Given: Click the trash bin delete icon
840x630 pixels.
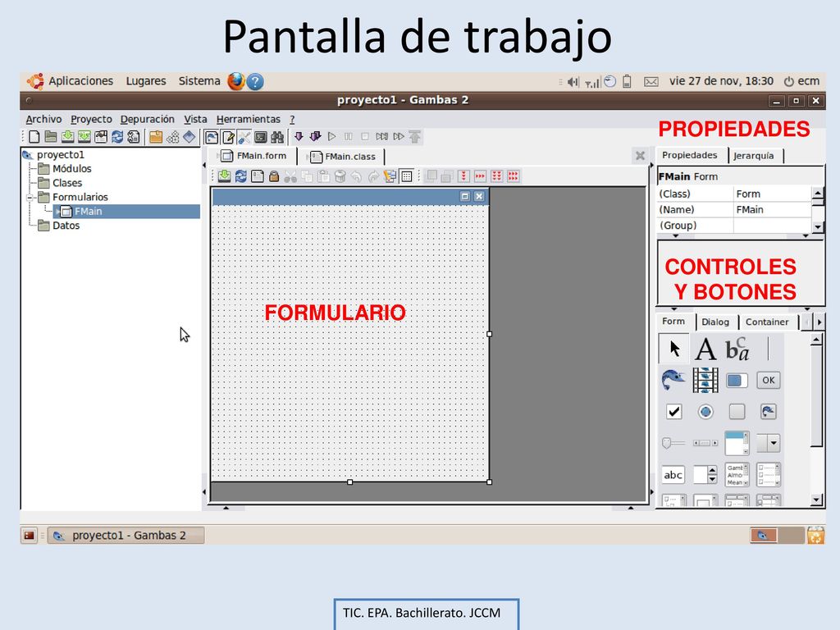Looking at the screenshot, I should click(x=340, y=176).
